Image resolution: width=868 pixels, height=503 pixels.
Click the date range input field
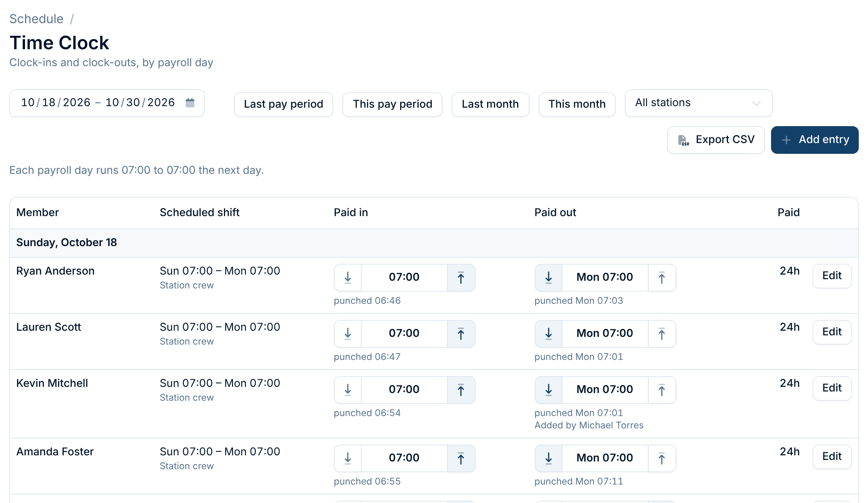[107, 103]
